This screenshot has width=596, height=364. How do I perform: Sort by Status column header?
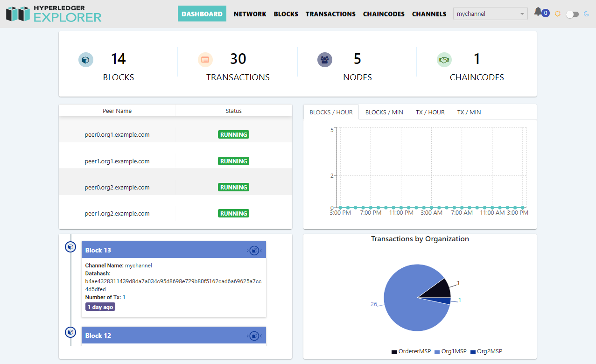point(234,111)
